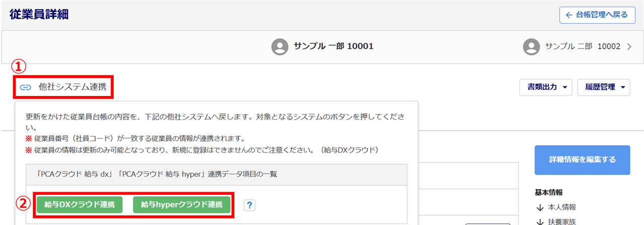This screenshot has width=644, height=225.
Task: Click the down arrow icon beside 本人情報
Action: tap(540, 207)
